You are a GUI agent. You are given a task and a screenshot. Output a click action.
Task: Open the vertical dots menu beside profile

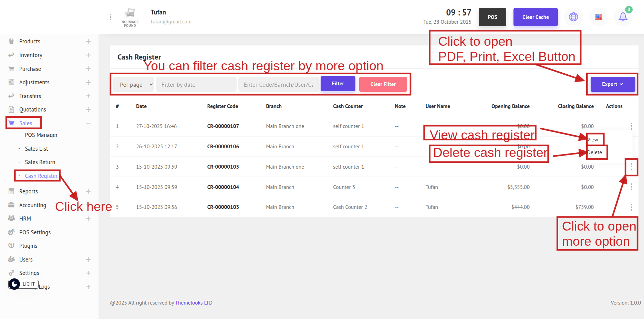[110, 17]
